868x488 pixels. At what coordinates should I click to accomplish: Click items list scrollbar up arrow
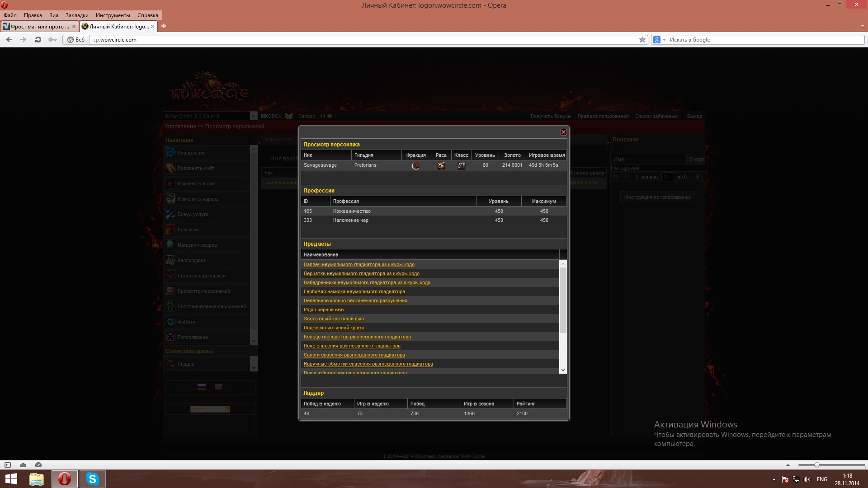pos(563,264)
